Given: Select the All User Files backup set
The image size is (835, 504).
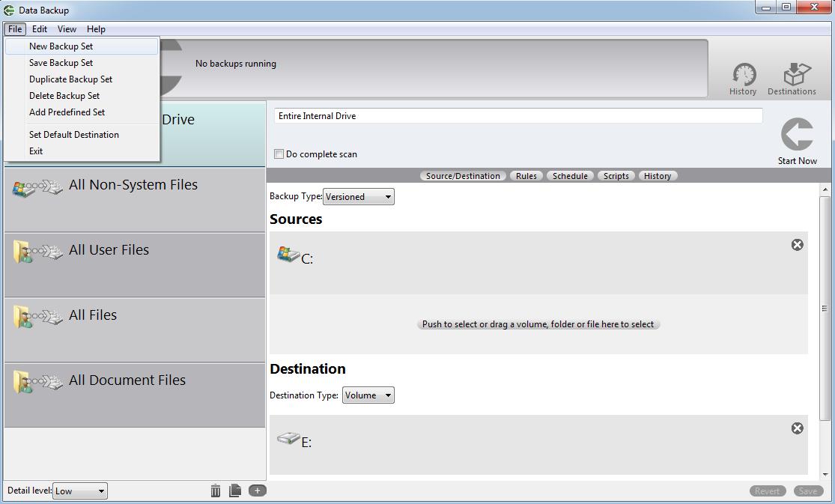Looking at the screenshot, I should pos(109,250).
